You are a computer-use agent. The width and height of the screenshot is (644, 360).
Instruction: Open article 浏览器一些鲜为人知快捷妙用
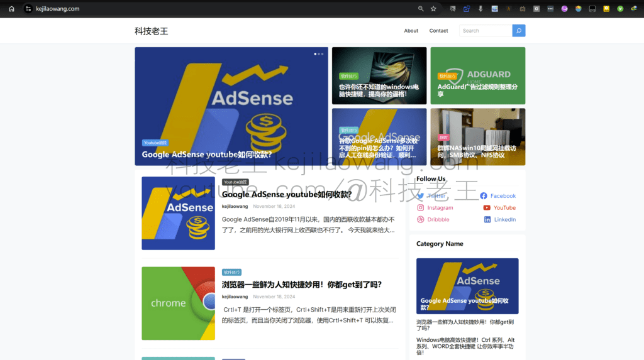pyautogui.click(x=302, y=285)
